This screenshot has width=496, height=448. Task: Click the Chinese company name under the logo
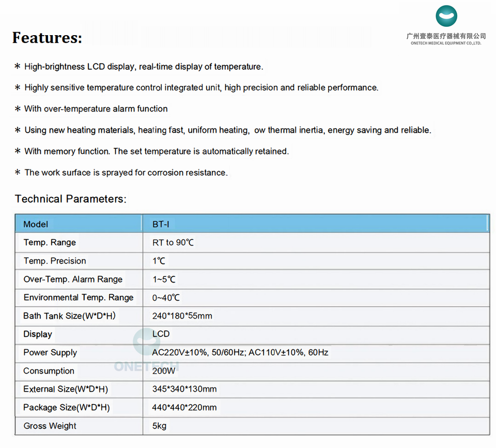point(446,36)
